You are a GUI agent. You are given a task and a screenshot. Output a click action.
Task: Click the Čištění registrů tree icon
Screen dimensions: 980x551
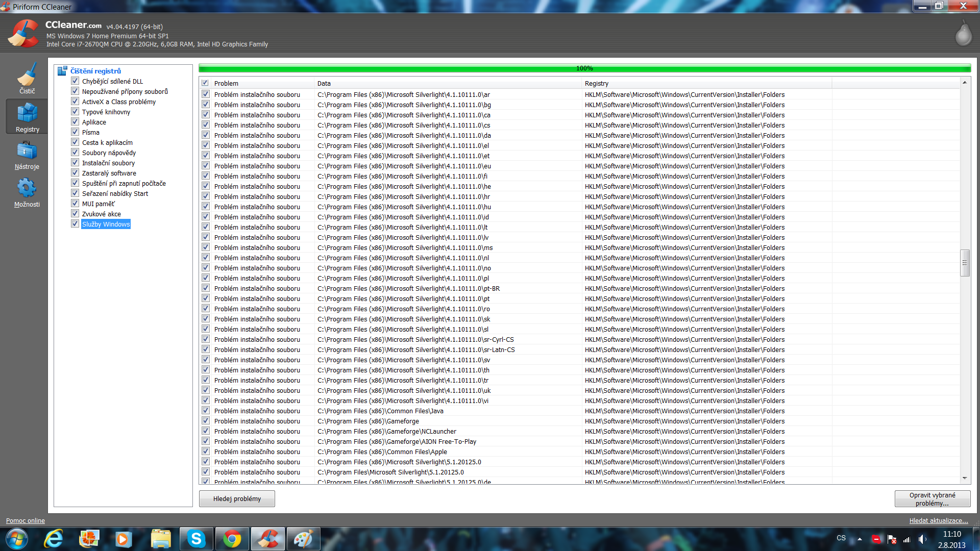click(x=62, y=71)
